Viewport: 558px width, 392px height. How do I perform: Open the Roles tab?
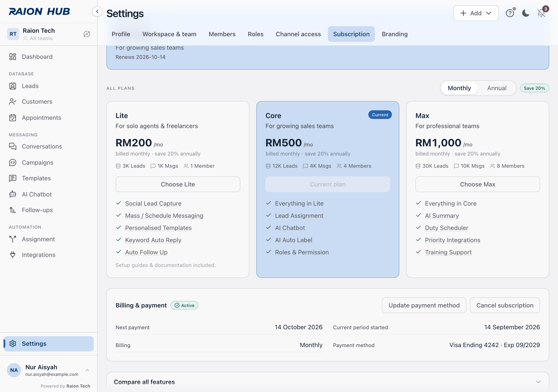[x=255, y=34]
